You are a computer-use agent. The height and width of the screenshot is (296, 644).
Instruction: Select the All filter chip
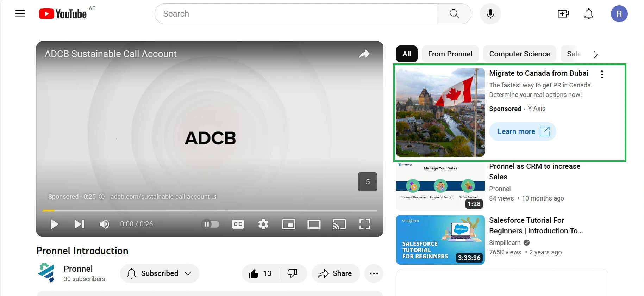point(407,54)
